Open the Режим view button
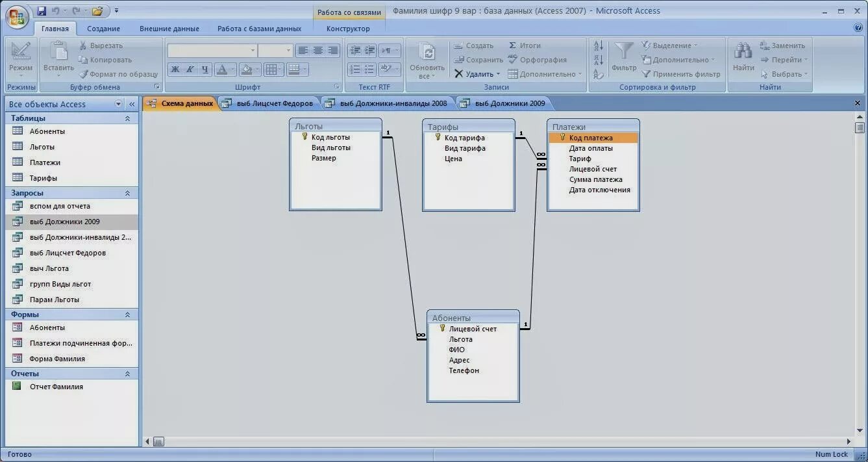The height and width of the screenshot is (462, 868). [x=21, y=59]
